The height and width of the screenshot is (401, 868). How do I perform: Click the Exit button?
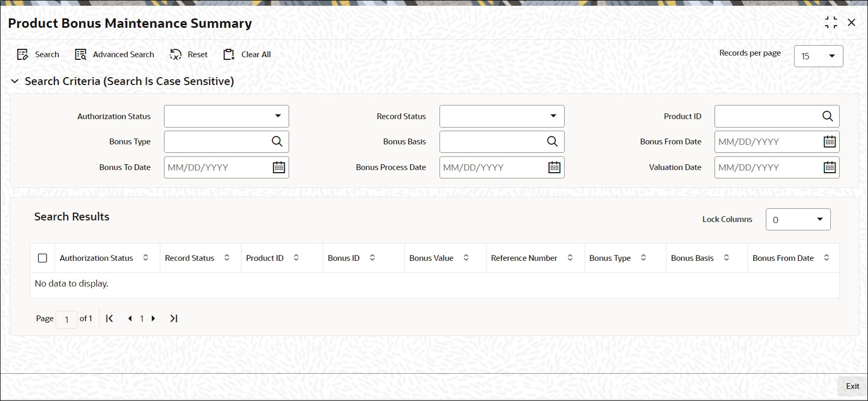pyautogui.click(x=852, y=386)
